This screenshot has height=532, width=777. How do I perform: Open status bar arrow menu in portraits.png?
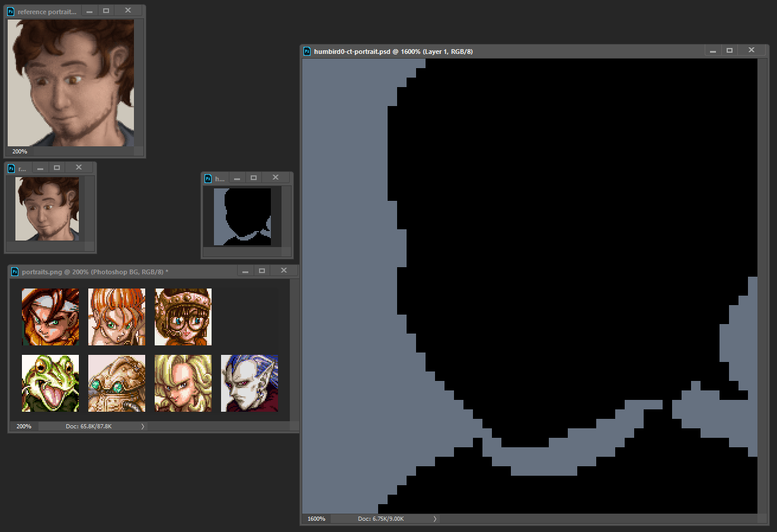142,426
